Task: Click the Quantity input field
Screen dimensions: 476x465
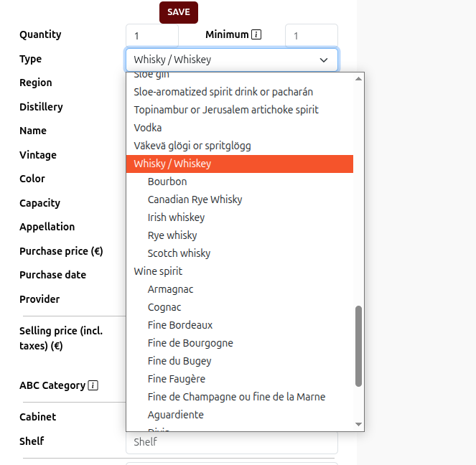Action: tap(151, 35)
